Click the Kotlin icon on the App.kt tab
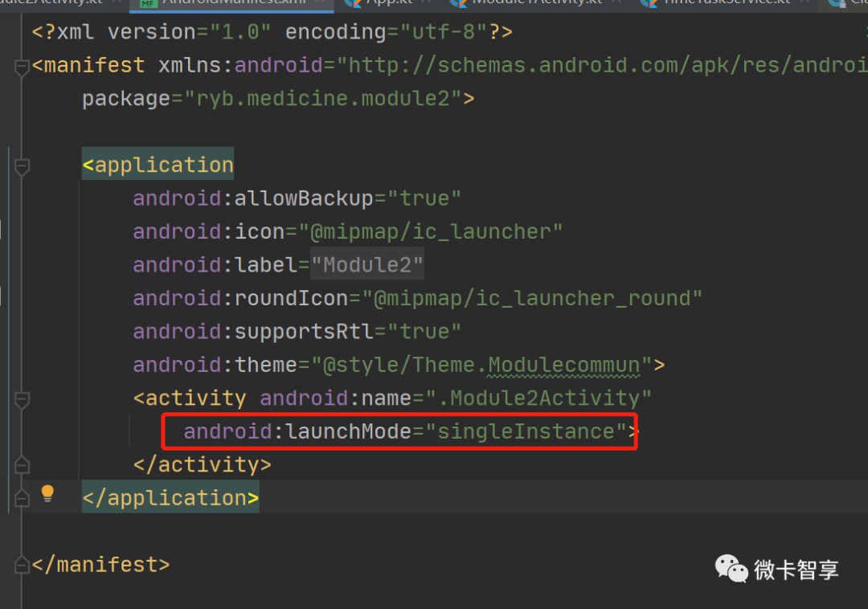 click(352, 4)
